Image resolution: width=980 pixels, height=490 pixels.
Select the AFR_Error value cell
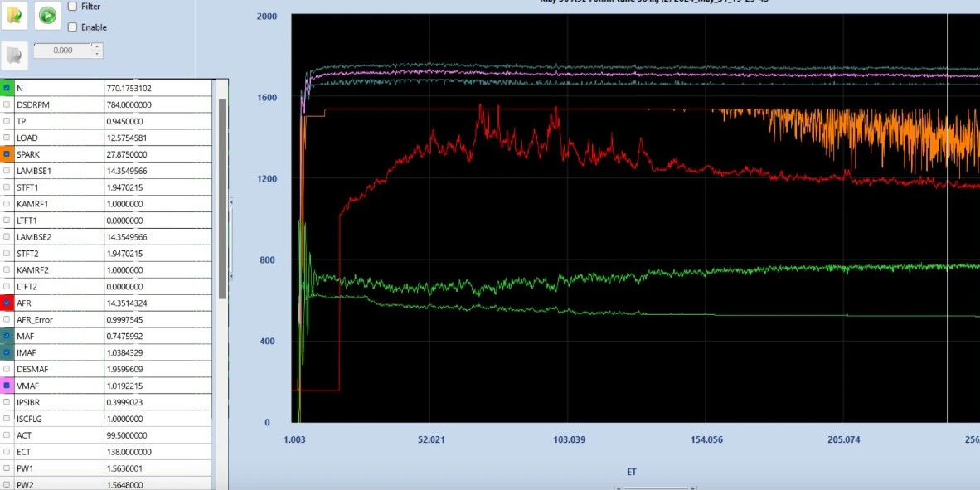(158, 319)
